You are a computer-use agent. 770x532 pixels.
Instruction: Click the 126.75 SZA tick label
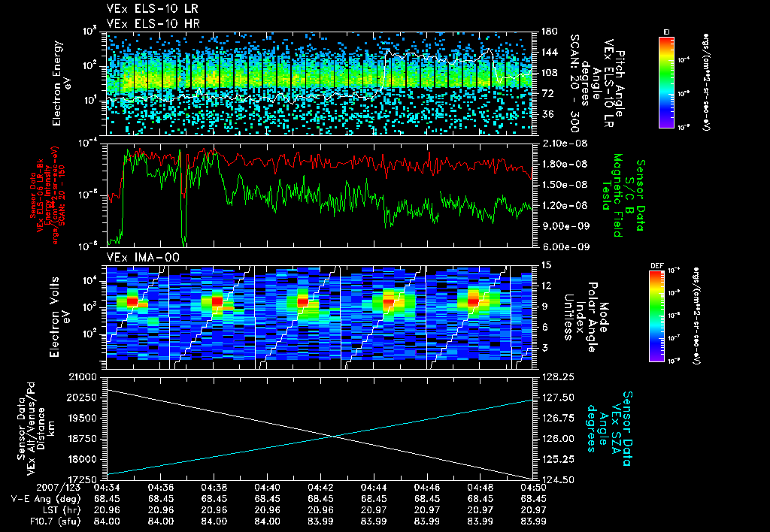point(557,418)
